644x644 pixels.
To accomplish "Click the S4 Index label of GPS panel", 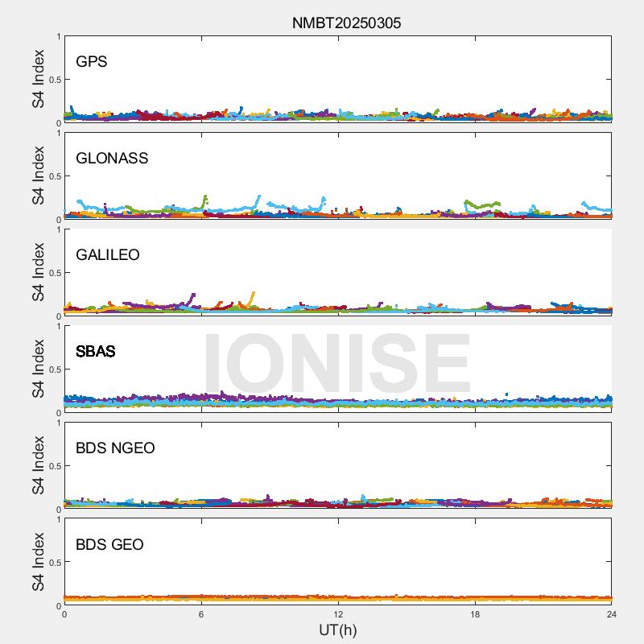I will [38, 79].
